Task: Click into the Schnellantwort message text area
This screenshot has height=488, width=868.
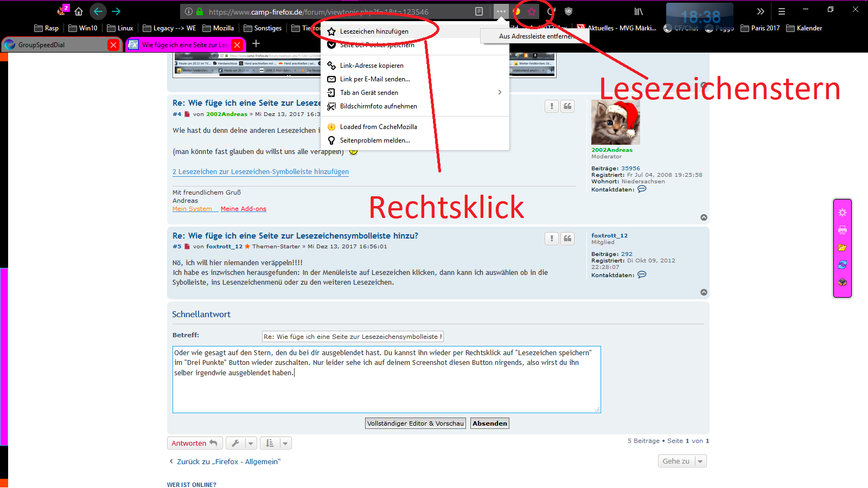Action: click(387, 380)
